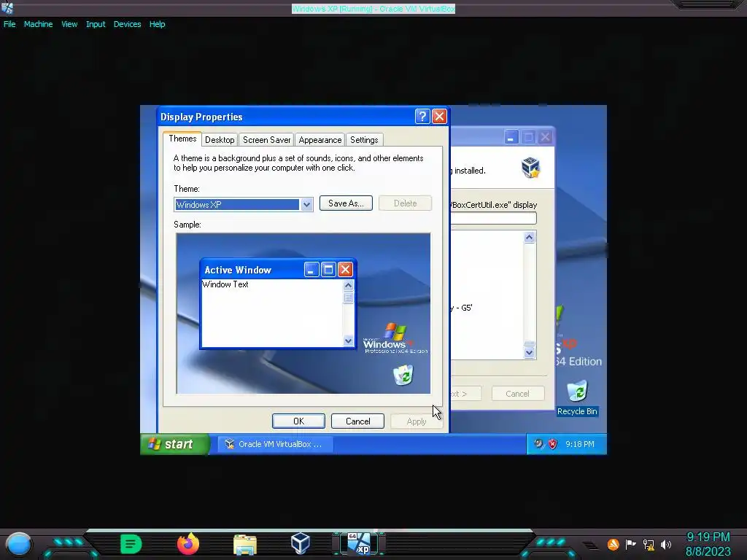Open the View menu in VirtualBox
This screenshot has height=560, width=747.
[69, 24]
